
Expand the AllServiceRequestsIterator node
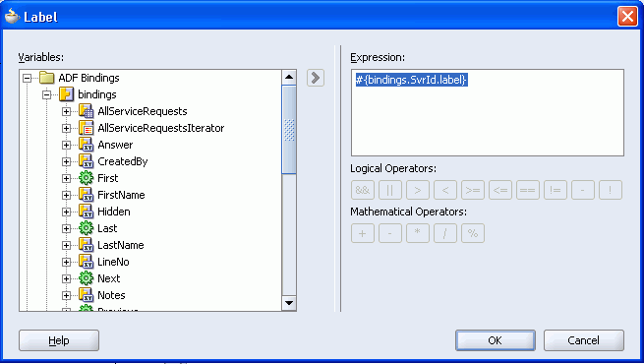(66, 128)
